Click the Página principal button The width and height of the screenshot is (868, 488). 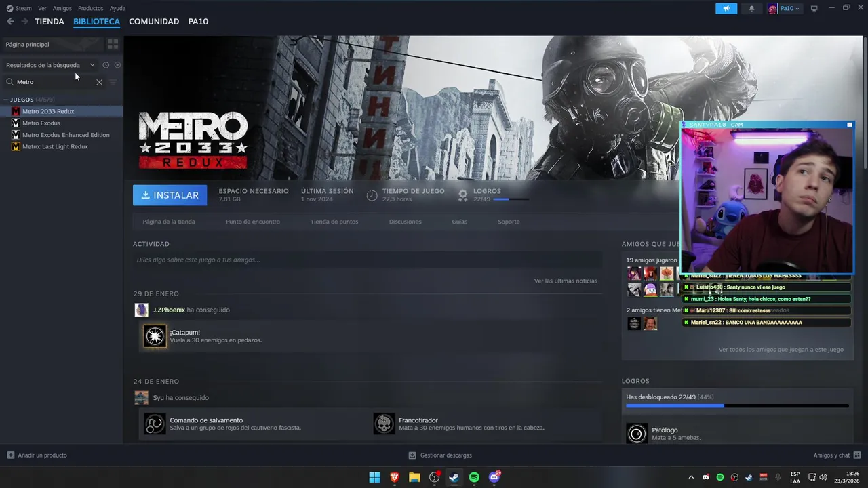pos(52,44)
